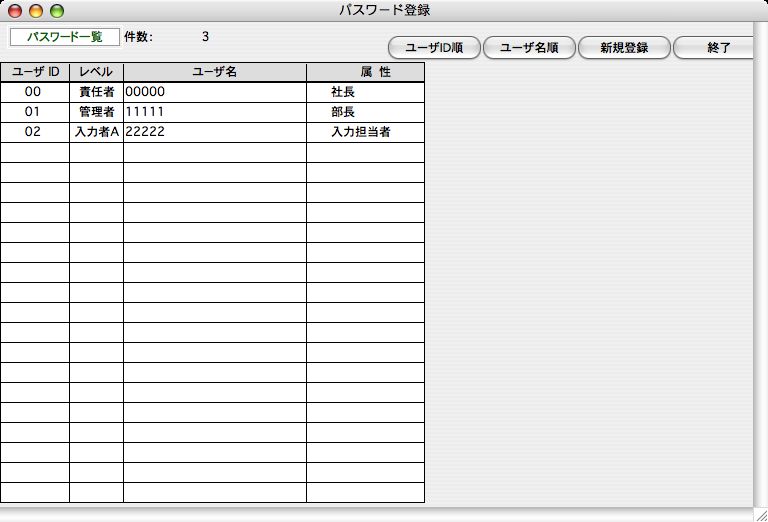Select user ID 01 cell
Viewport: 768px width, 522px height.
pyautogui.click(x=33, y=112)
